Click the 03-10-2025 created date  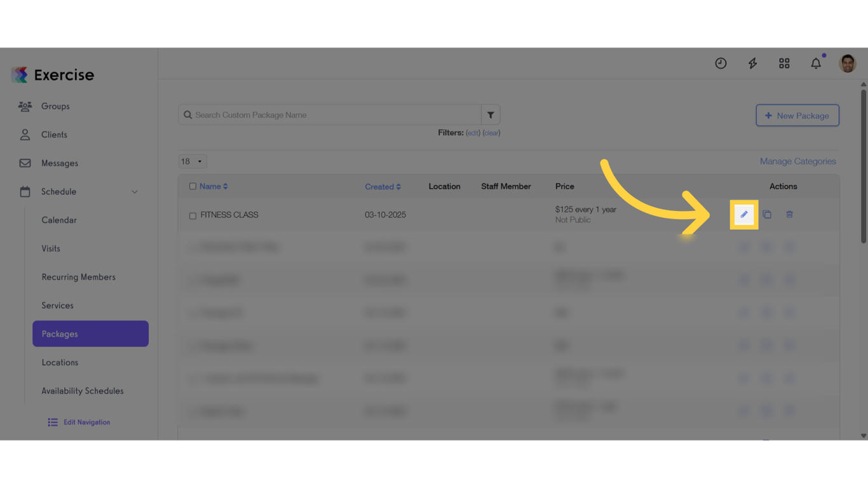point(385,215)
